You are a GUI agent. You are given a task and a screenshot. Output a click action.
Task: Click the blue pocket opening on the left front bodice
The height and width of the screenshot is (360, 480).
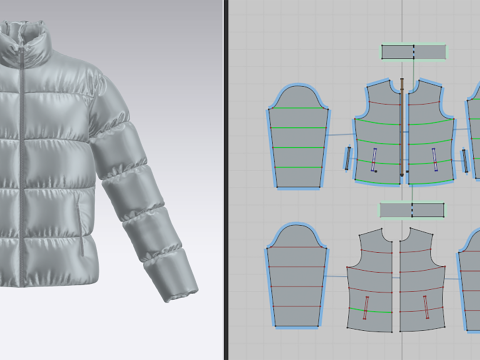374,160
